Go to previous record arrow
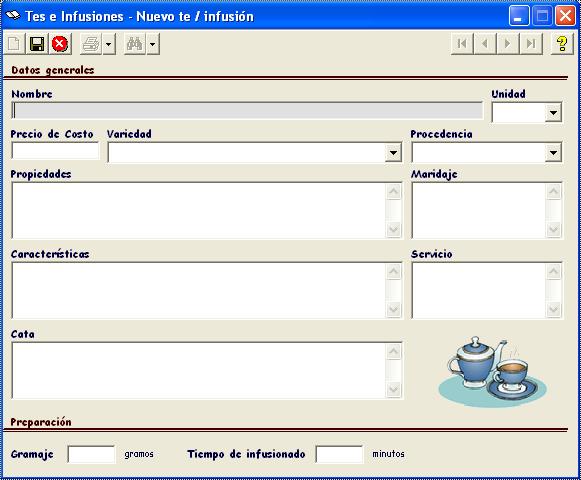This screenshot has height=480, width=581. (x=485, y=44)
